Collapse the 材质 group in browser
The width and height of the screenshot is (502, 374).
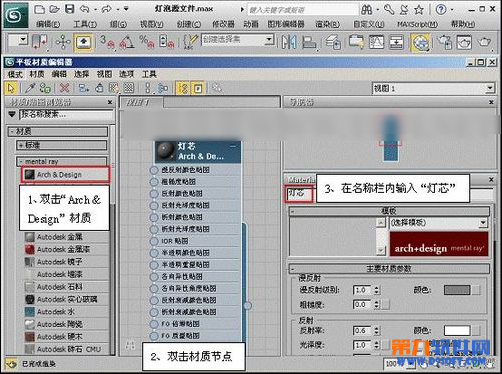tap(58, 132)
